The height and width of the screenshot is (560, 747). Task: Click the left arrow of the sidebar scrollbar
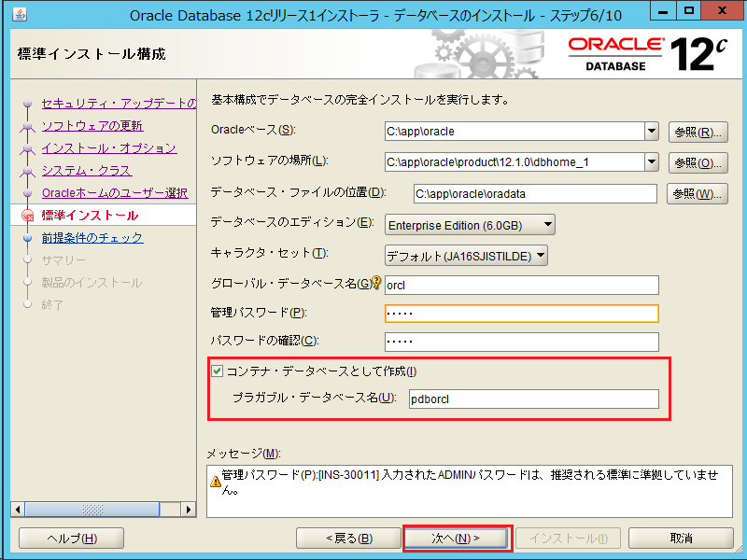18,510
